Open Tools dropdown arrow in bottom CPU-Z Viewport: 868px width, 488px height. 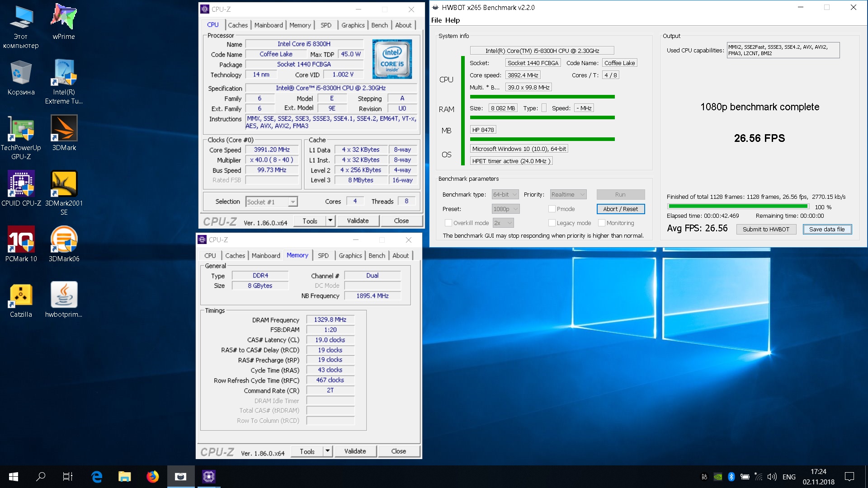coord(327,451)
